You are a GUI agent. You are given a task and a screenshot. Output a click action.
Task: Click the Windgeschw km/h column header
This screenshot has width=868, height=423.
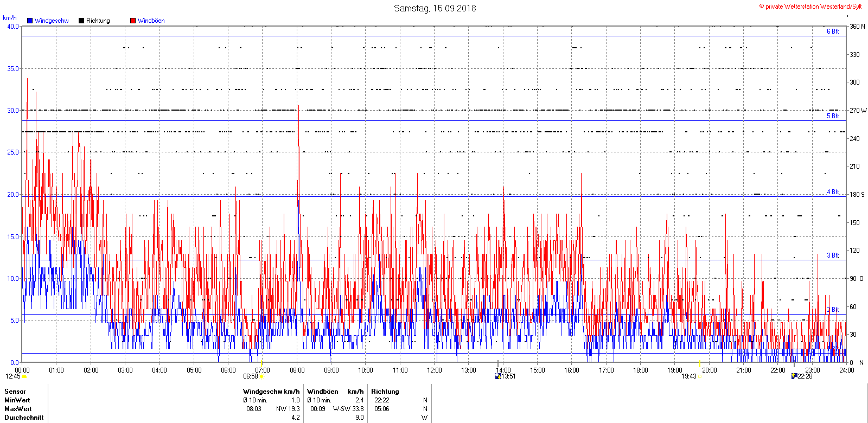coord(271,392)
